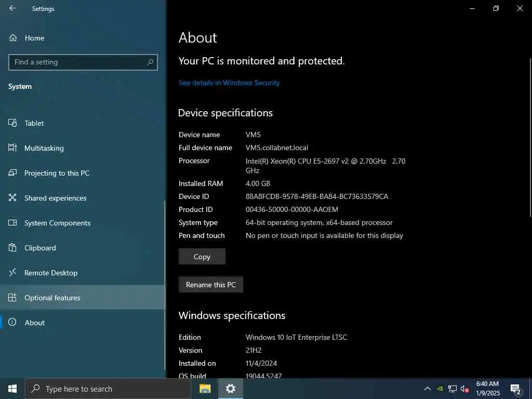Click the Product ID value 00436-50000-00000-AAOEM
Viewport: 532px width, 399px height.
292,209
